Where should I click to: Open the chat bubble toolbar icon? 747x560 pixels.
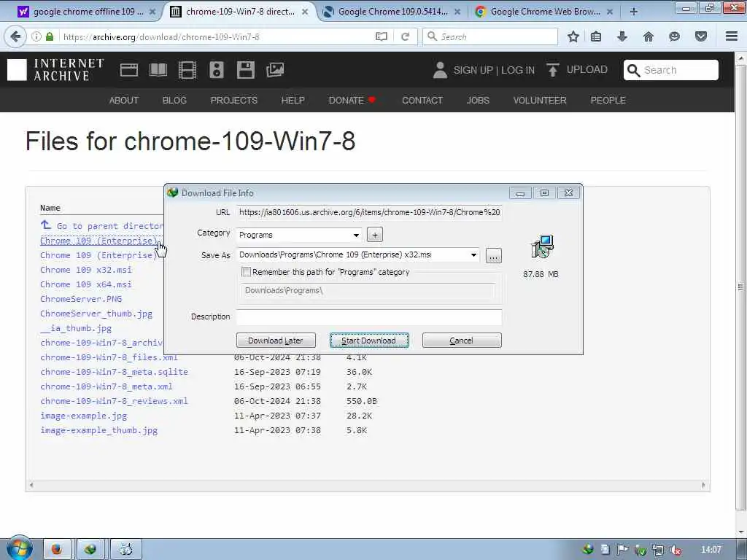pyautogui.click(x=674, y=36)
